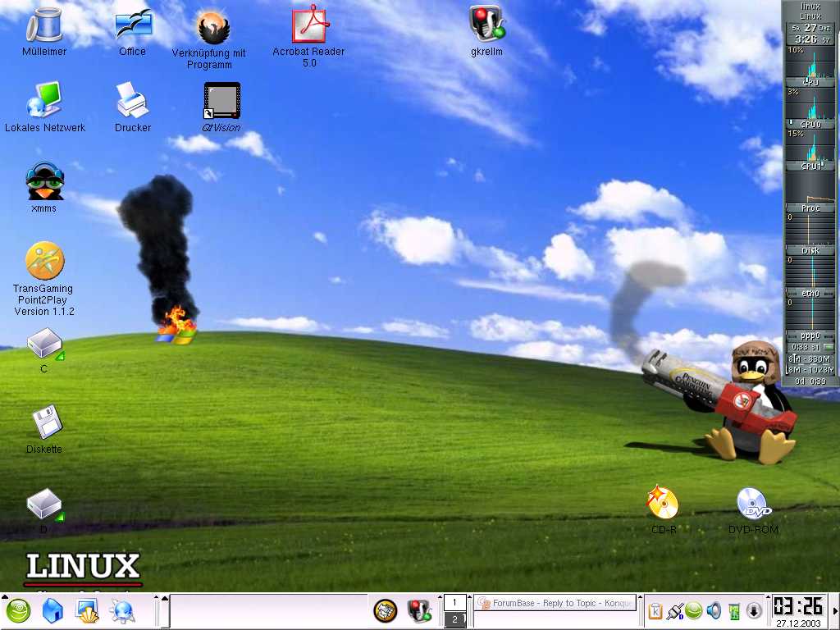The height and width of the screenshot is (630, 840).
Task: Open the speaker volume tray icon
Action: click(714, 610)
